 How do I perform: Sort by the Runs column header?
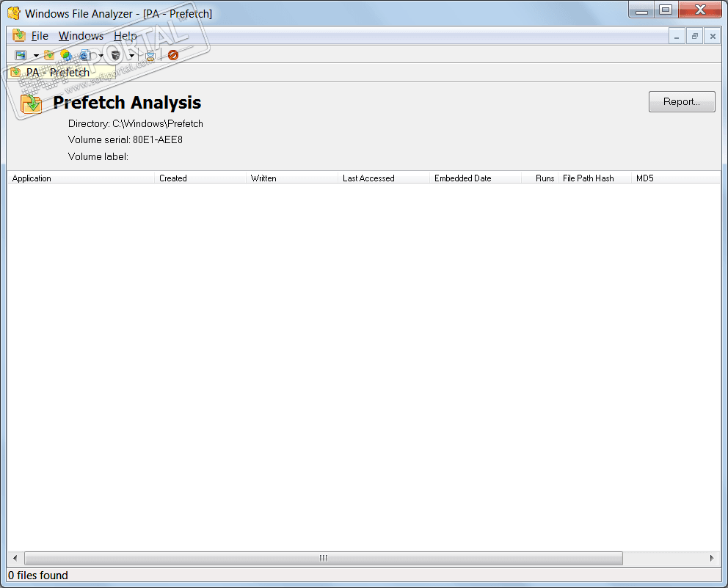tap(539, 178)
